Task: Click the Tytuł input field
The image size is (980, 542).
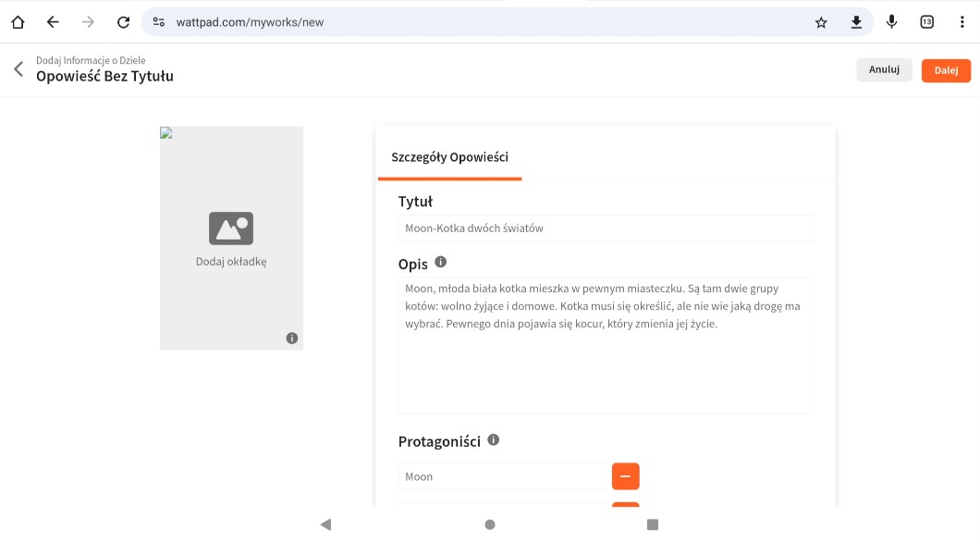Action: coord(606,228)
